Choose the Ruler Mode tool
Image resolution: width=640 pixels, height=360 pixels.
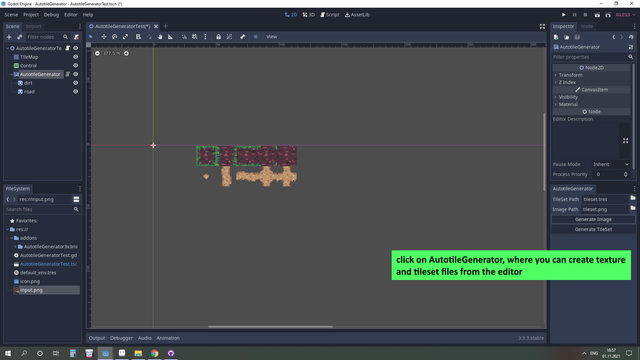[171, 37]
